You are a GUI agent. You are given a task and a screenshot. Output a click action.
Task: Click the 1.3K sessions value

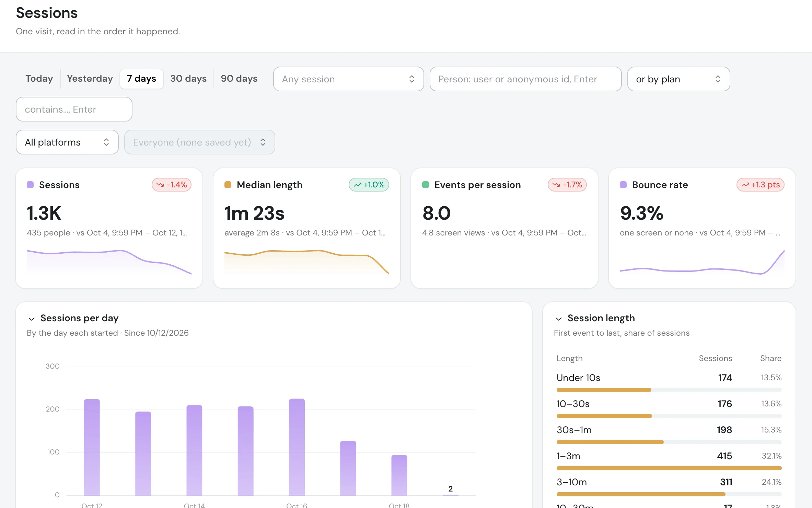coord(44,213)
